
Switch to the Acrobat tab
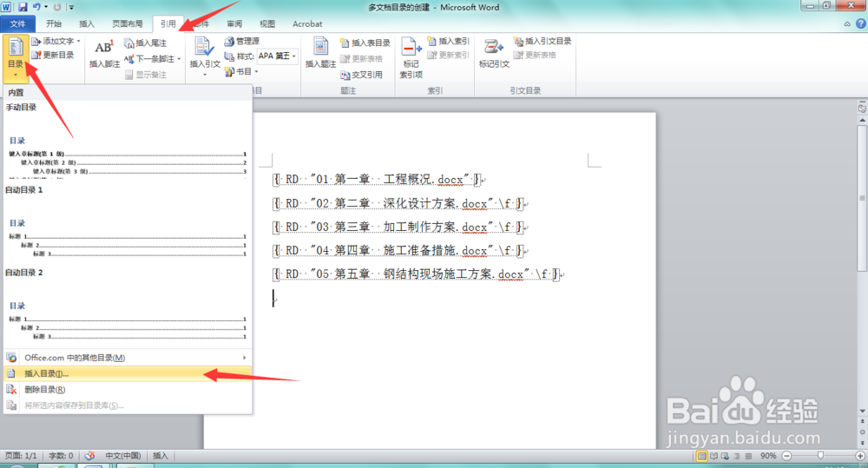[x=307, y=23]
